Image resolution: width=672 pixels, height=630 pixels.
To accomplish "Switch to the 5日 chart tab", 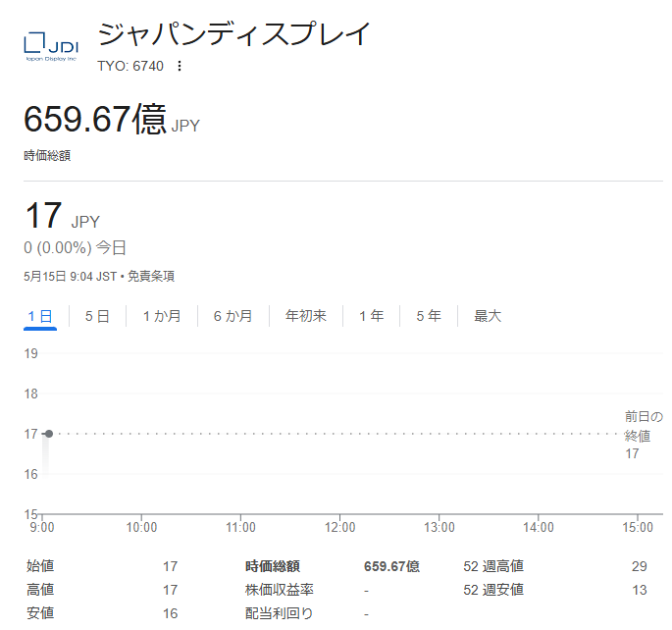I will [x=97, y=316].
